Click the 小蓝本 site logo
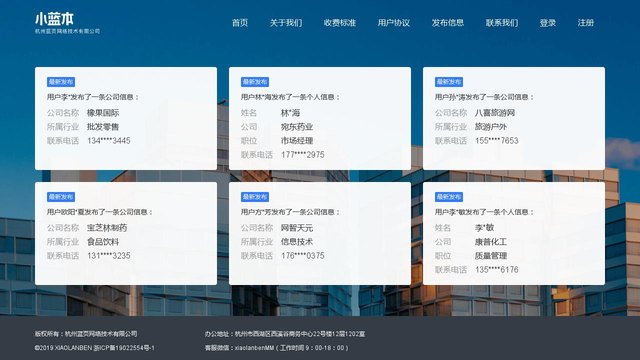Viewport: 640px width, 360px height. [54, 19]
